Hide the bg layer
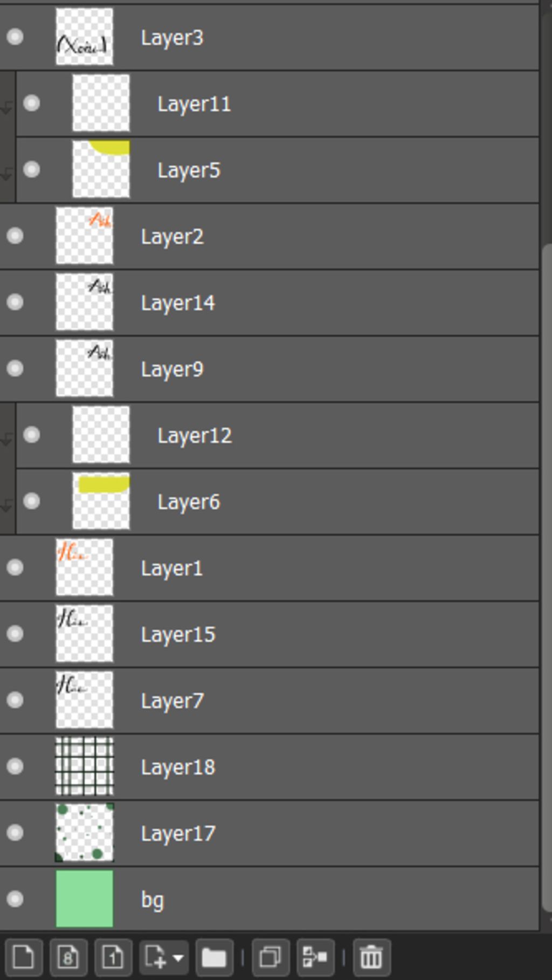Image resolution: width=552 pixels, height=980 pixels. point(15,899)
